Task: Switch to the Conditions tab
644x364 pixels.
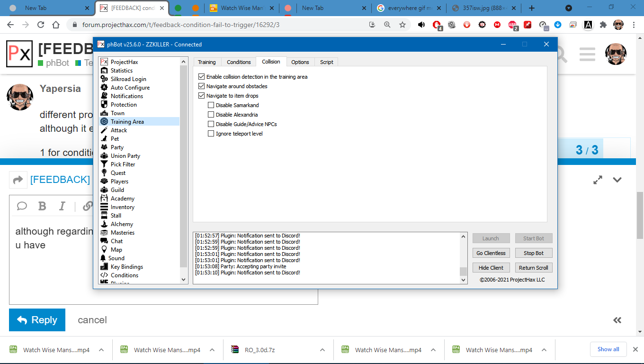Action: pos(239,62)
